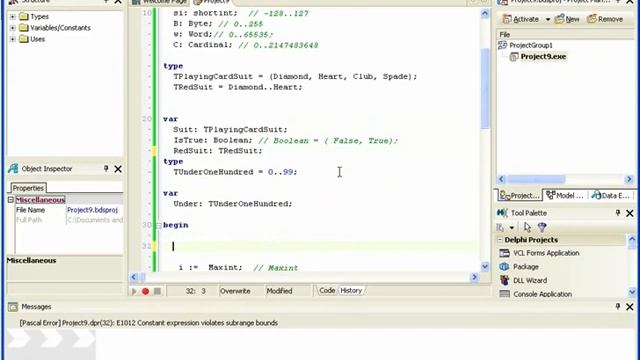The width and height of the screenshot is (640, 360).
Task: Click Tool Palette scroll up arrow
Action: click(x=632, y=239)
